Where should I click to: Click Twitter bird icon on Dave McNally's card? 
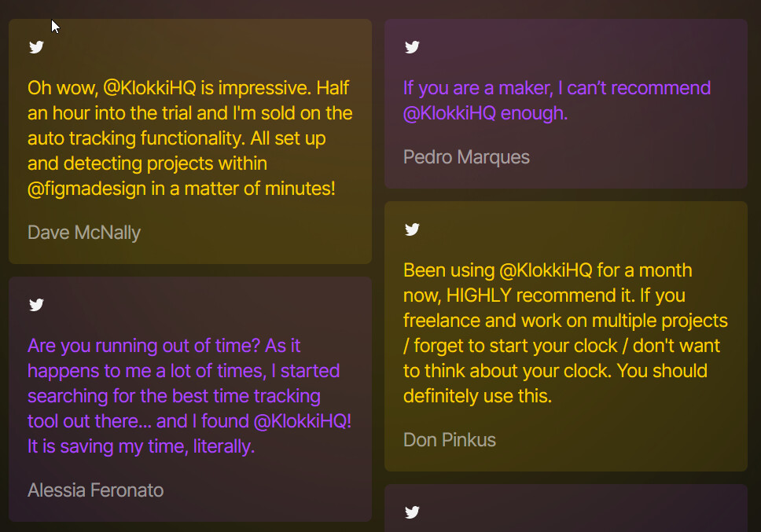pyautogui.click(x=36, y=47)
